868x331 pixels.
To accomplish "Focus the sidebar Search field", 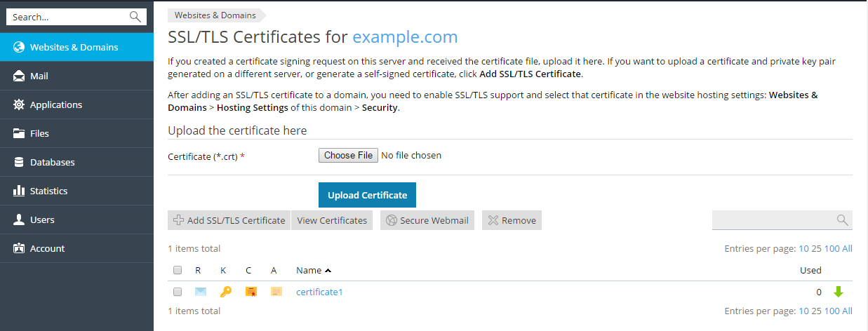I will (67, 18).
